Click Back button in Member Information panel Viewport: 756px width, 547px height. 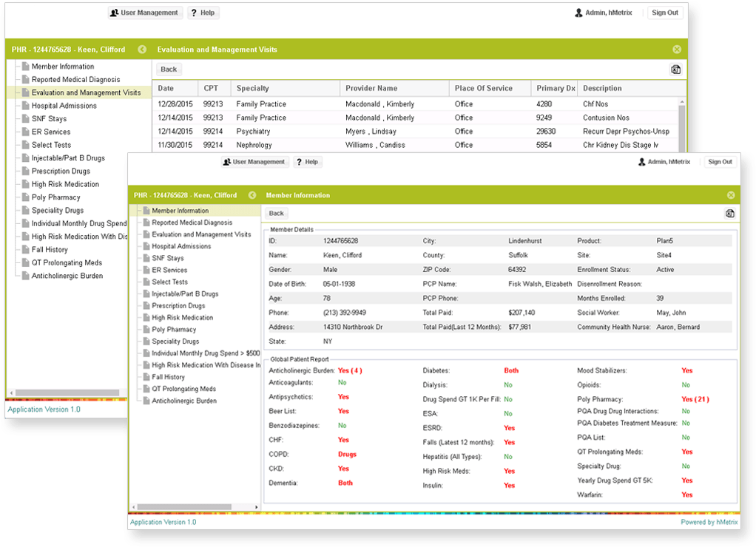[x=276, y=214]
